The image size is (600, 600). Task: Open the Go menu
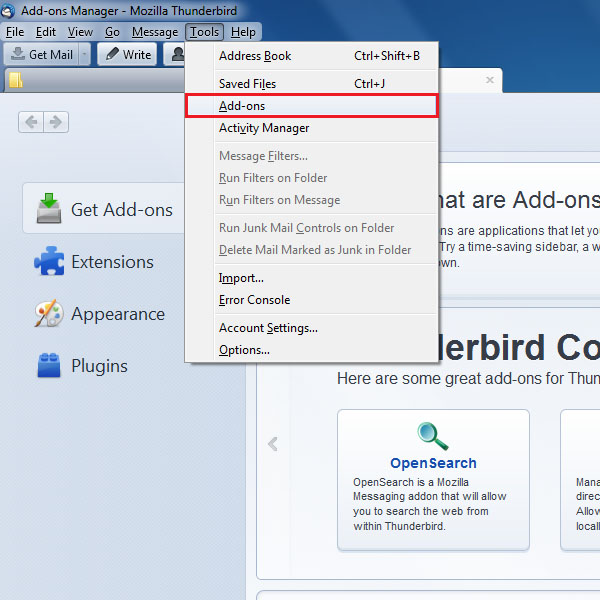112,32
